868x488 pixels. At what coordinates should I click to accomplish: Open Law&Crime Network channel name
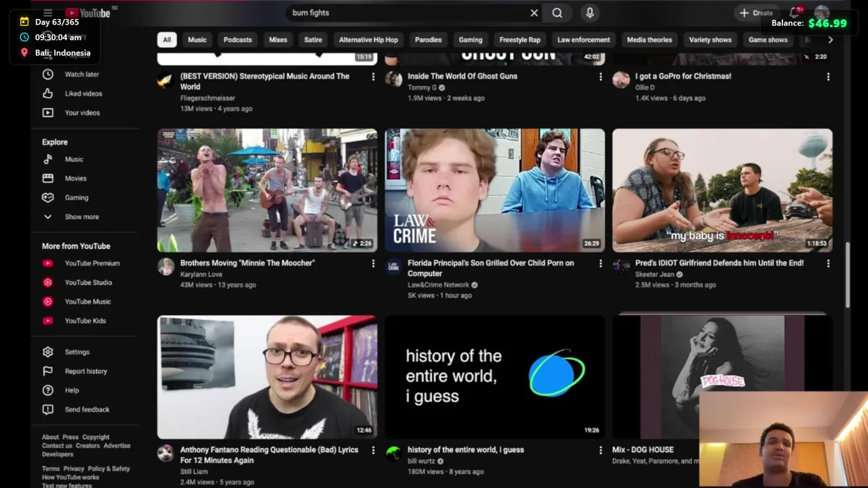pyautogui.click(x=438, y=285)
